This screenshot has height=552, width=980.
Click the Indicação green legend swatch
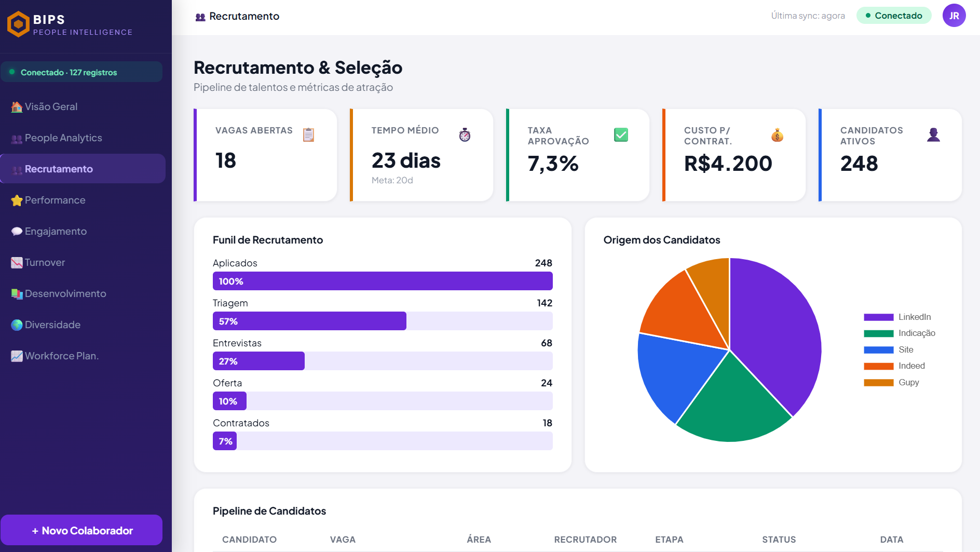pyautogui.click(x=878, y=333)
